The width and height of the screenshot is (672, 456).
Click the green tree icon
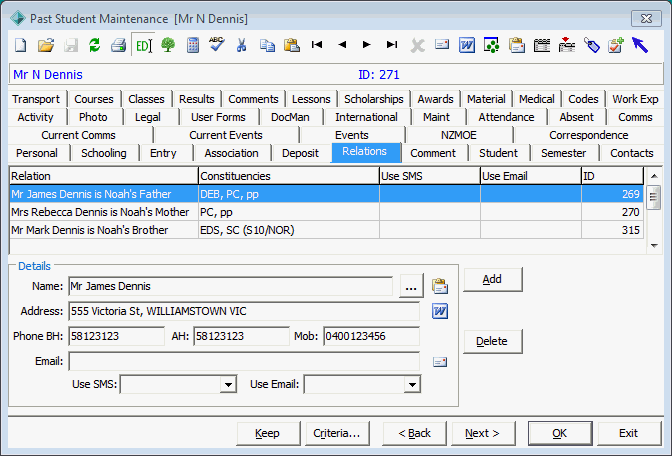click(168, 45)
